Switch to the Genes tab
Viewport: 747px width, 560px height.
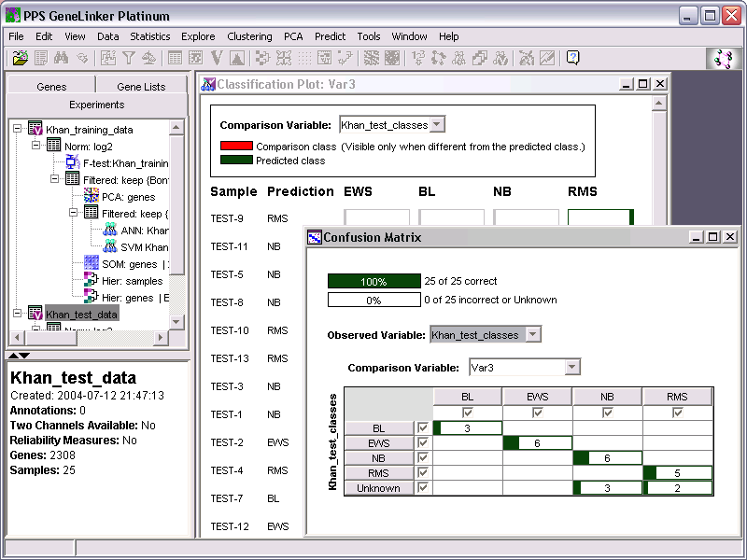click(x=51, y=86)
